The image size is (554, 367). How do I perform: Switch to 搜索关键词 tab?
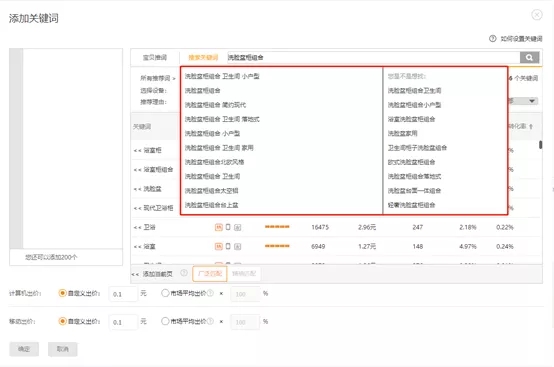pyautogui.click(x=203, y=57)
